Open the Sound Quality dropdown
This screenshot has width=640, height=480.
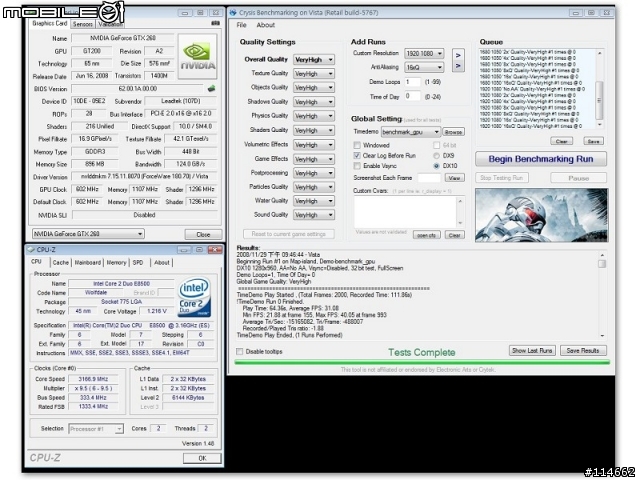point(314,215)
